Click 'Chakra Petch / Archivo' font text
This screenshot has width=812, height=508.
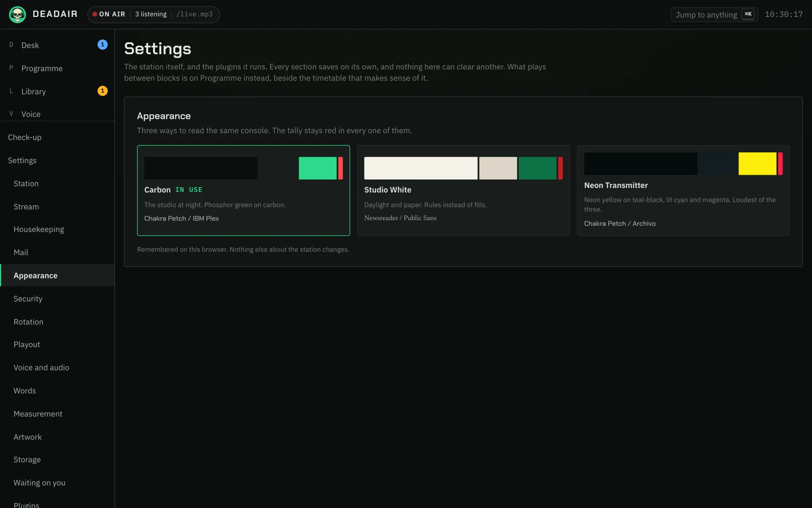620,224
